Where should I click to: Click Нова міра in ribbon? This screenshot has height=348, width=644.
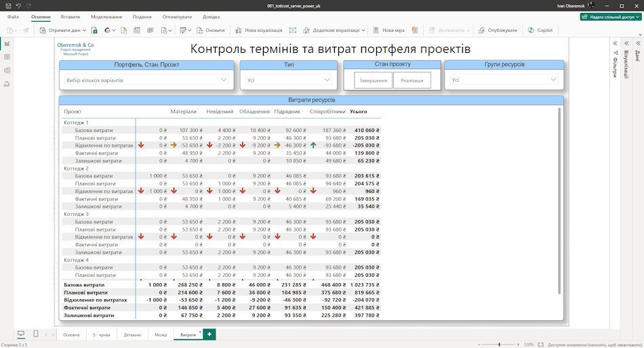pos(388,30)
